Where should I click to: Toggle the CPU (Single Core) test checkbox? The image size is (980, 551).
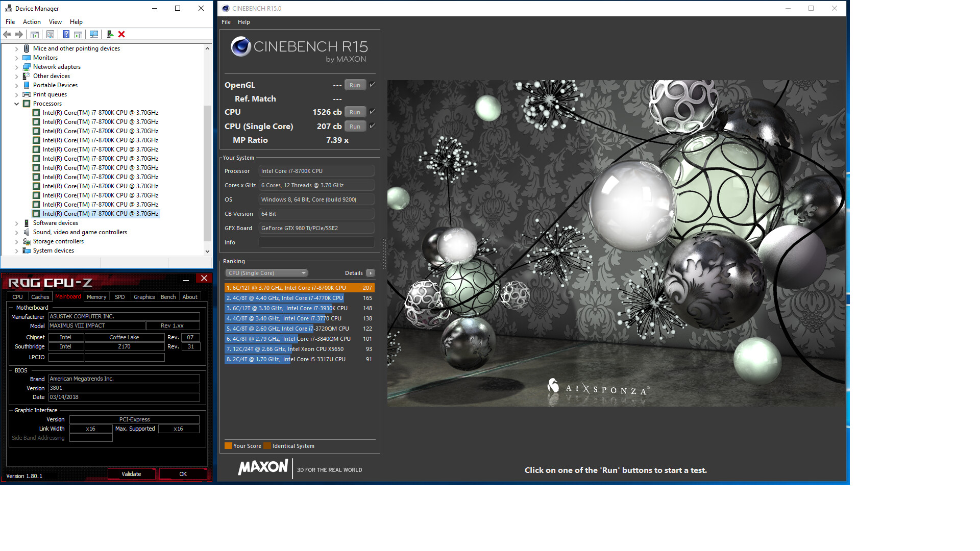point(372,126)
